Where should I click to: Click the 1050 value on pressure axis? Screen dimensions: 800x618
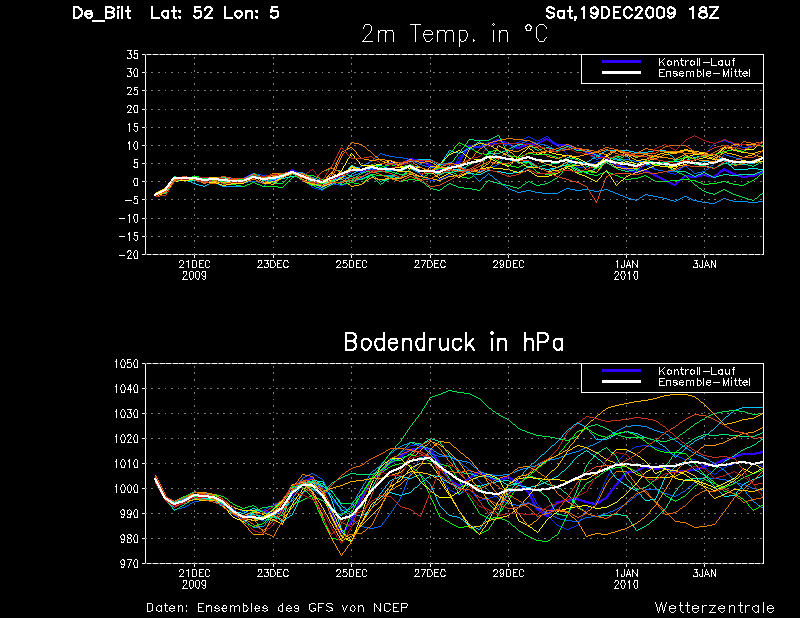[x=126, y=364]
